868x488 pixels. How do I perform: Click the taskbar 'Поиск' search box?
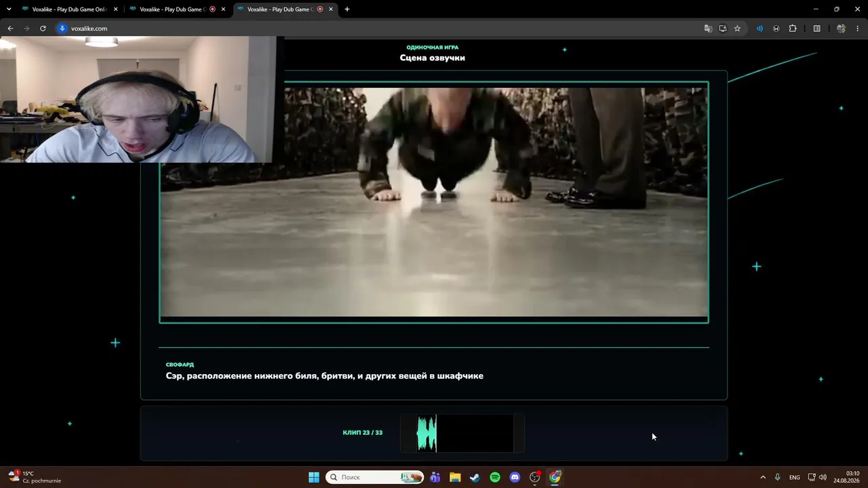[x=375, y=477]
